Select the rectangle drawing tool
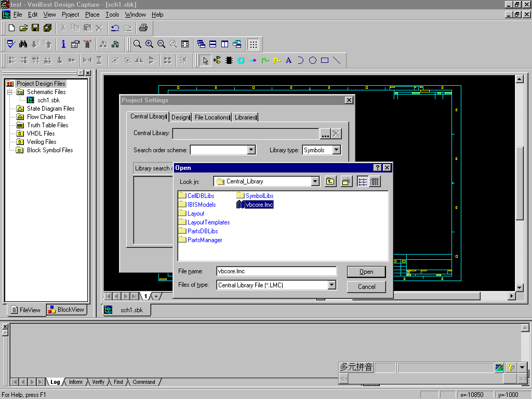Viewport: 532px width, 399px height. coord(325,60)
